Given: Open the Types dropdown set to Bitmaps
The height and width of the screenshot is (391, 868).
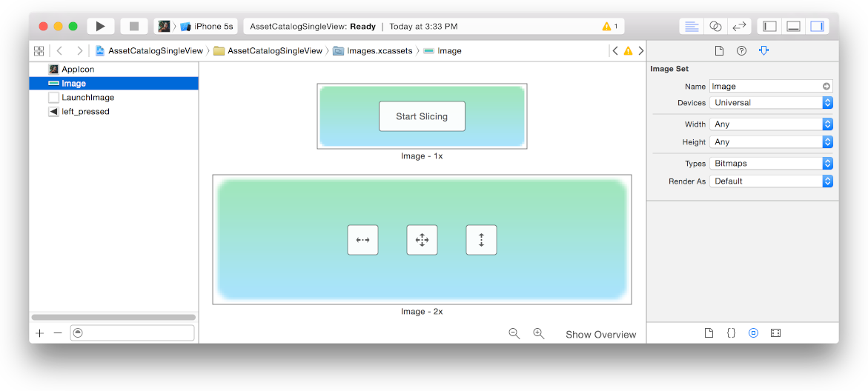Looking at the screenshot, I should [x=771, y=163].
